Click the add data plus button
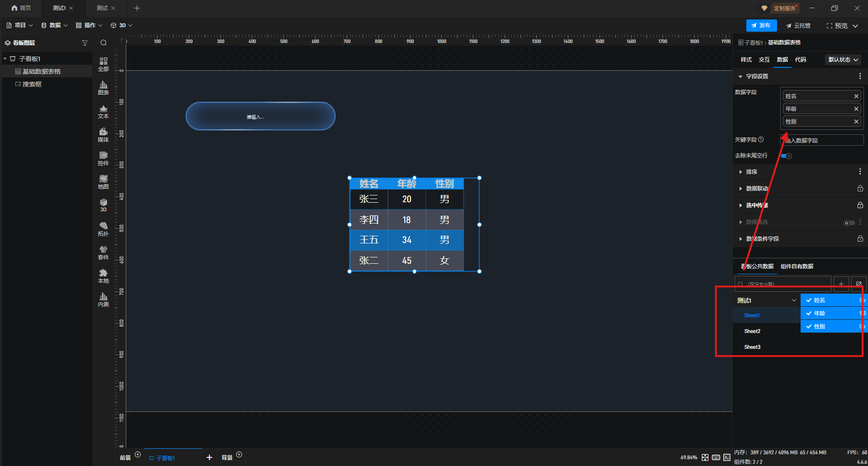 point(841,284)
